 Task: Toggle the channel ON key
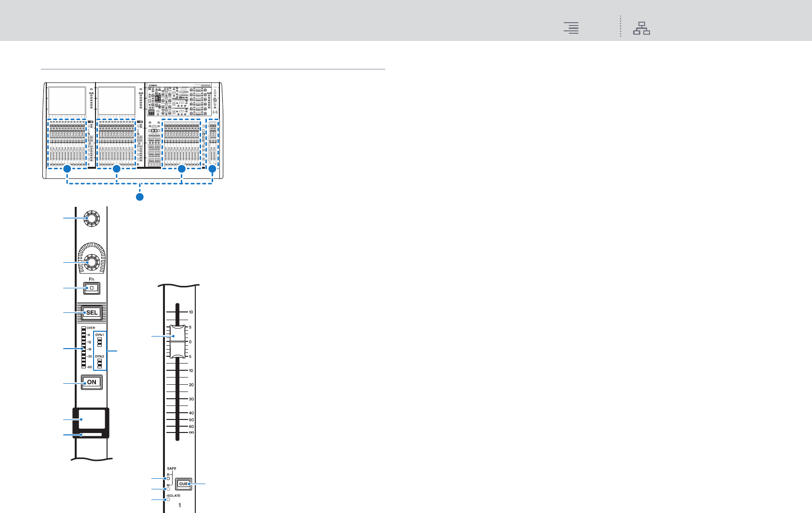point(92,382)
